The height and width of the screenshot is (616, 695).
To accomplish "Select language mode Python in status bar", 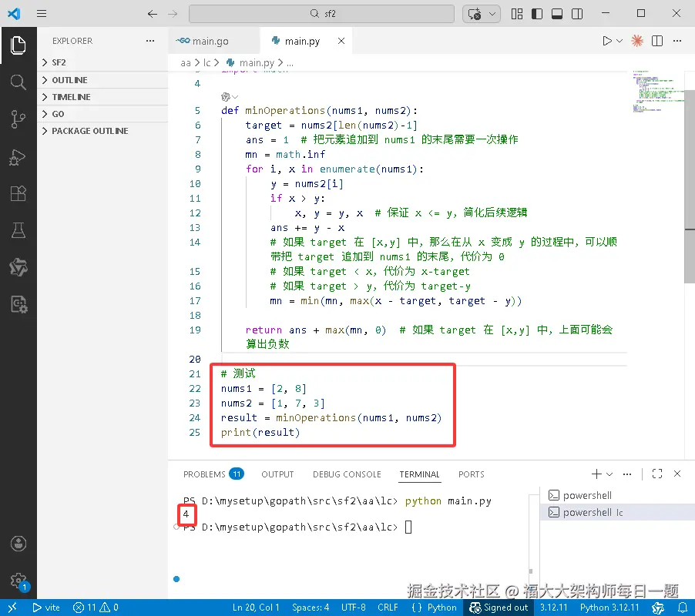I will [434, 608].
